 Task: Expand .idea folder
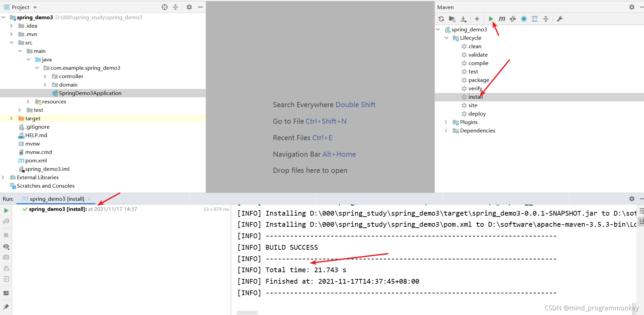[x=11, y=26]
